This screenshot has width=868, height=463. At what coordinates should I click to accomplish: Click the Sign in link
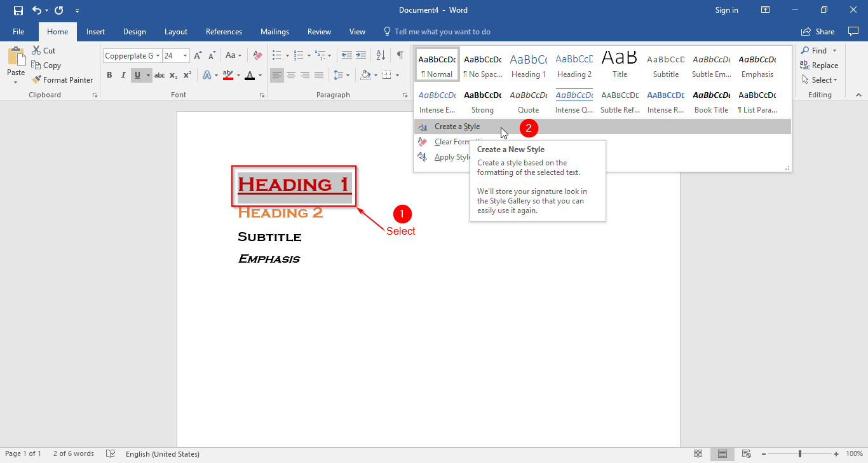726,10
